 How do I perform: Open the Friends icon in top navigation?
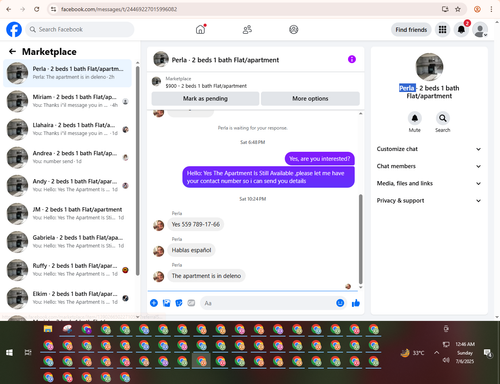pos(247,29)
